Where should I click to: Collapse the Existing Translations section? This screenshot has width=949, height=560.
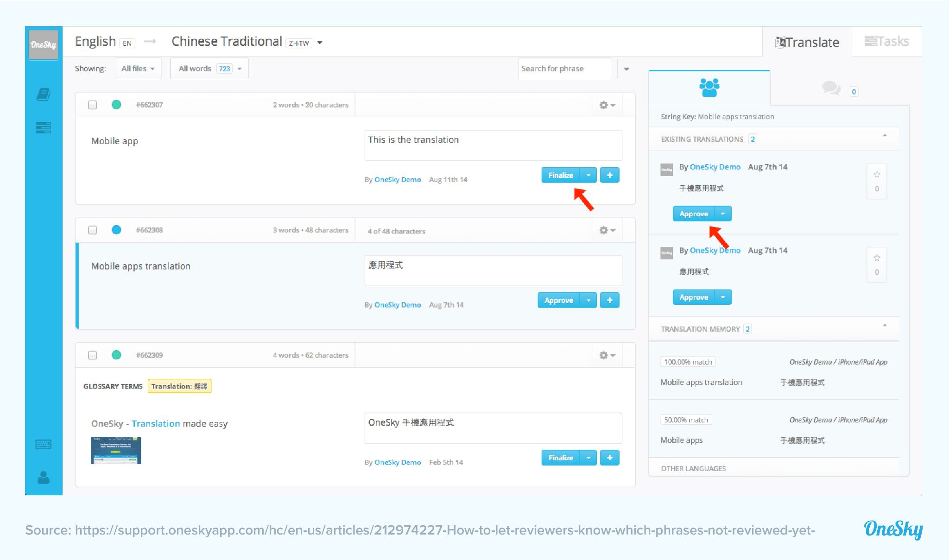[885, 136]
